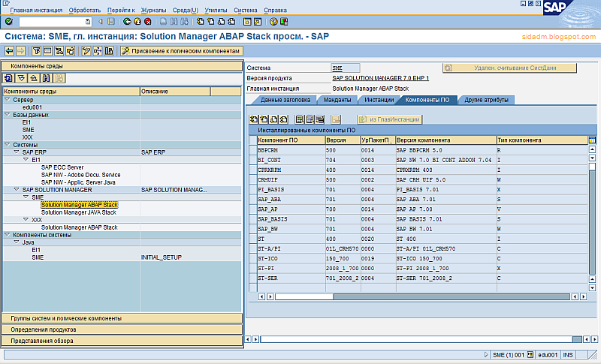601x364 pixels.
Task: Click the green Enter checkmark icon
Action: click(x=9, y=22)
